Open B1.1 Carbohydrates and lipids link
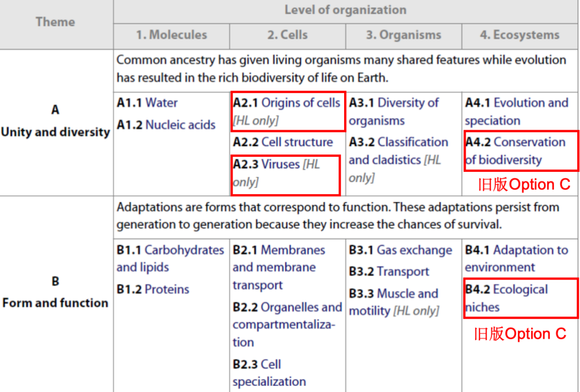Screen dimensions: 580x392 pos(170,258)
